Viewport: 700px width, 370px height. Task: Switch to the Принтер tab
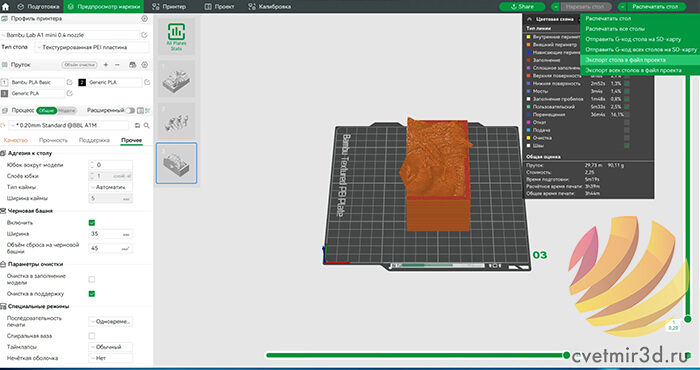(169, 7)
